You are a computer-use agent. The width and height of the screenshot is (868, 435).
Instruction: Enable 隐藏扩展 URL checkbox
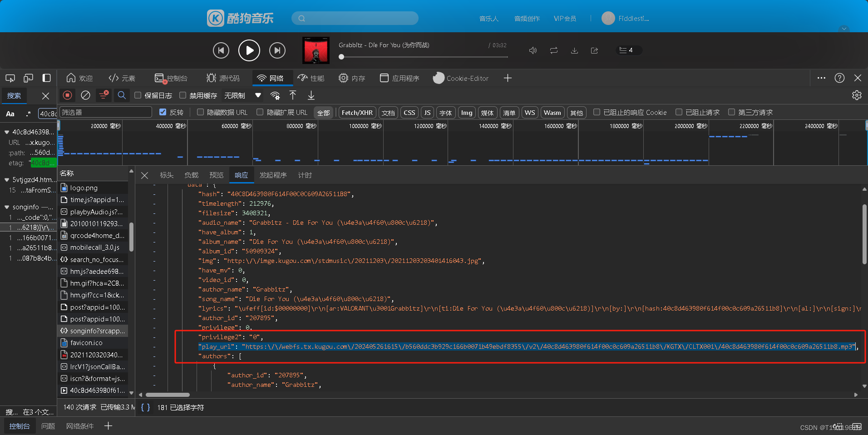pyautogui.click(x=260, y=112)
